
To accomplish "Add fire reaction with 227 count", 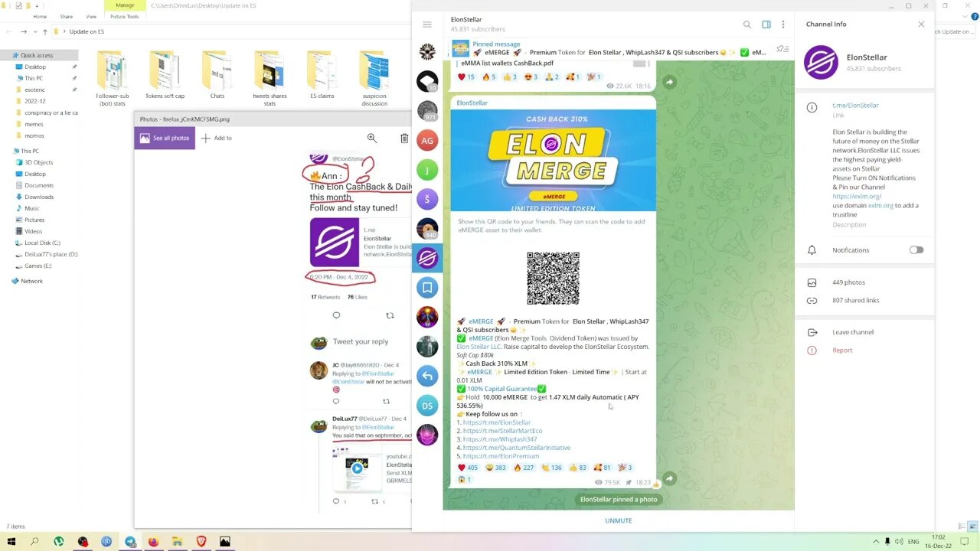I will click(524, 468).
